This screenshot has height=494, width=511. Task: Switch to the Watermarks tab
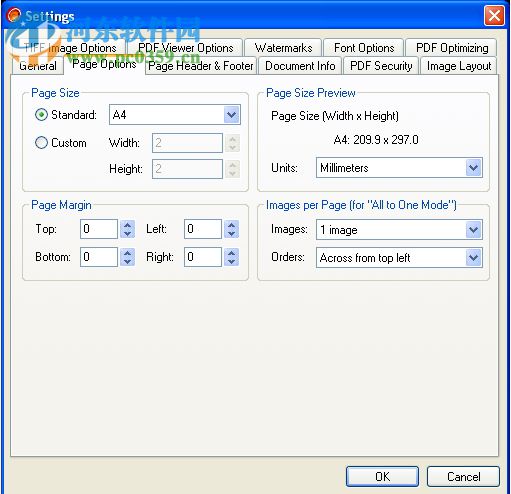(283, 48)
